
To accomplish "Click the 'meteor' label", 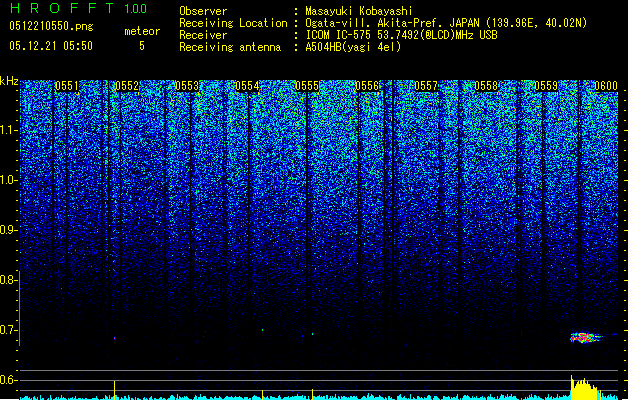I will click(x=142, y=31).
